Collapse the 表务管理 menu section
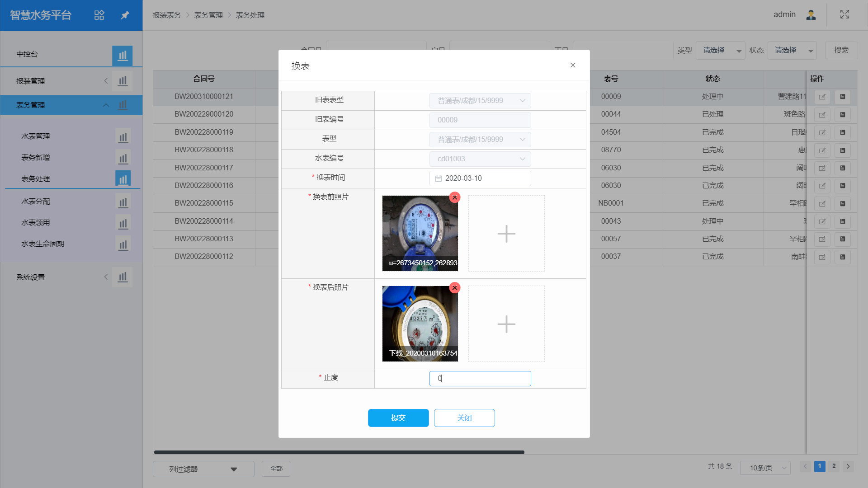 click(106, 105)
